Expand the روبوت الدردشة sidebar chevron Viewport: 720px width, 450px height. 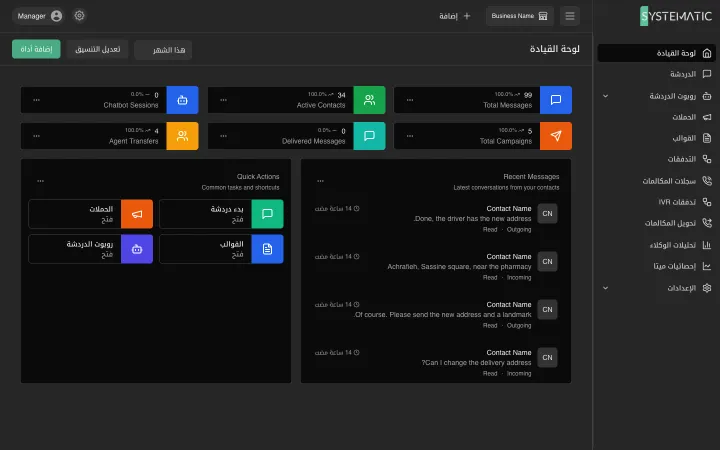(605, 96)
